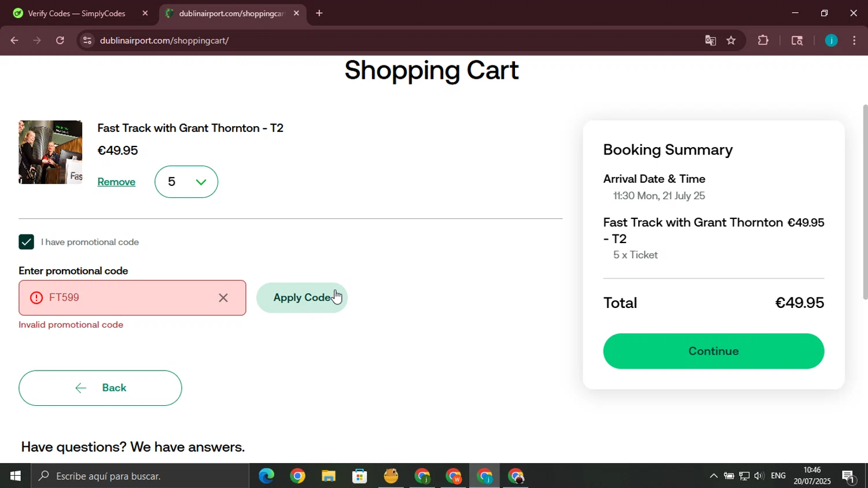Open the network icon in system tray
This screenshot has height=488, width=868.
(744, 476)
